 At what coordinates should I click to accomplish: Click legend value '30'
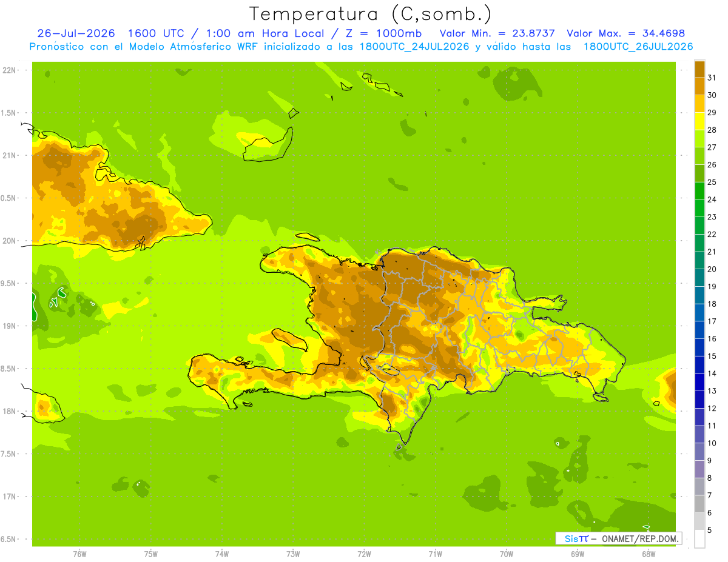[x=712, y=95]
